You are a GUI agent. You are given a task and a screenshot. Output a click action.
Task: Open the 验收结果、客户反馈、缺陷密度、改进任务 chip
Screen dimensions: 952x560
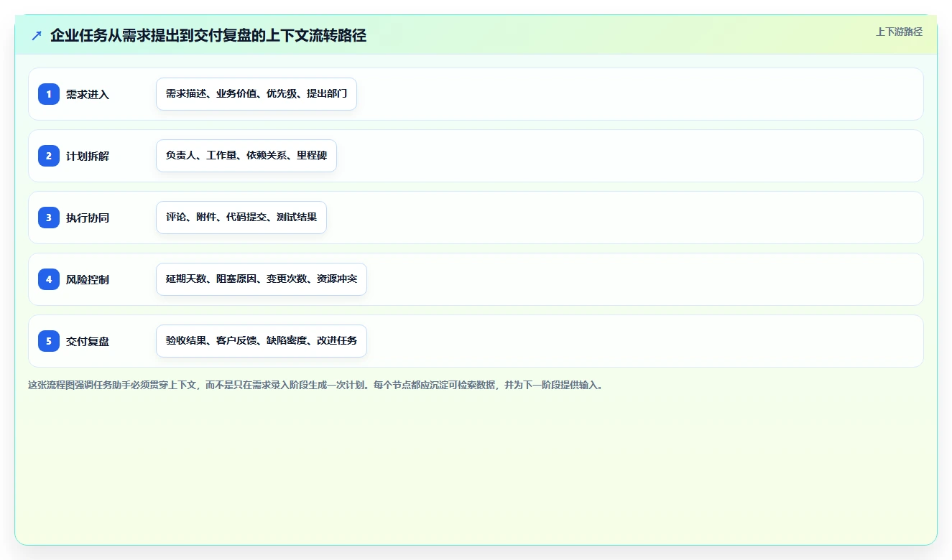point(262,341)
